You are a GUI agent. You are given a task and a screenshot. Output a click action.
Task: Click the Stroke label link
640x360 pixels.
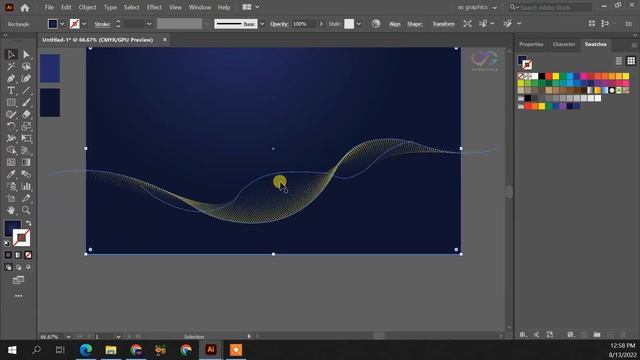102,24
